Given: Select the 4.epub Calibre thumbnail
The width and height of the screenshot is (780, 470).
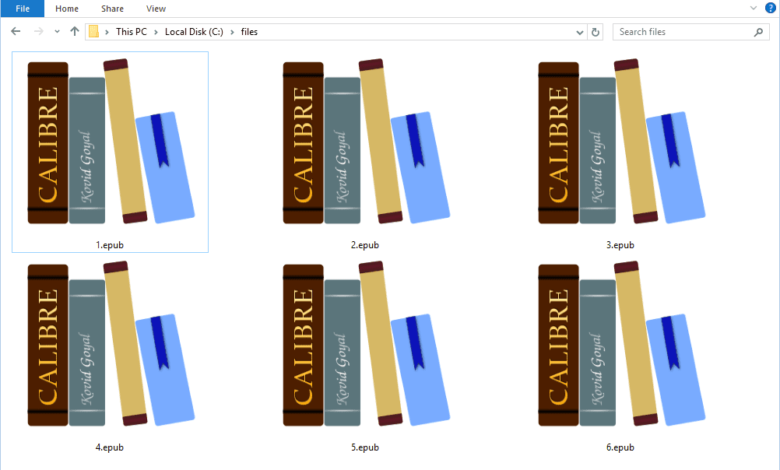Looking at the screenshot, I should 110,344.
